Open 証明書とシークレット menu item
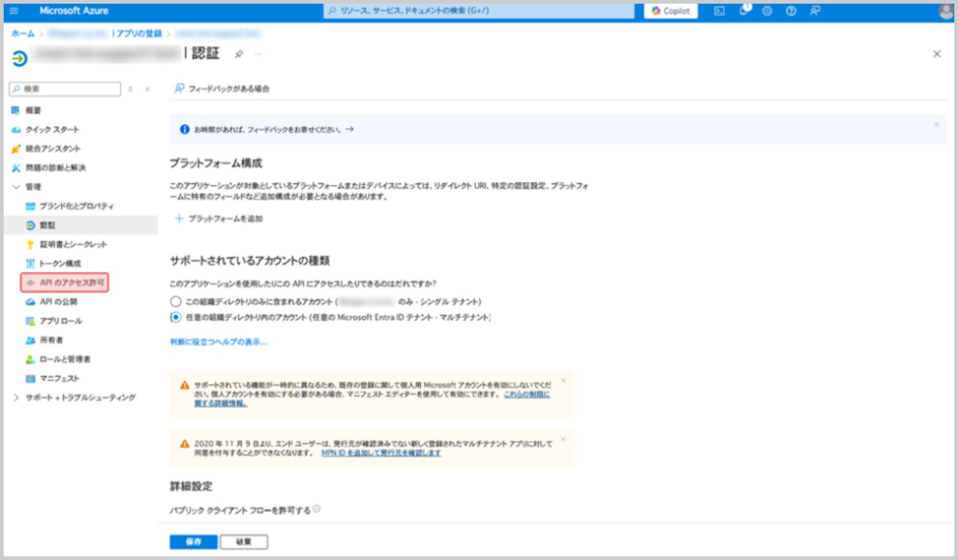This screenshot has height=560, width=958. 73,244
